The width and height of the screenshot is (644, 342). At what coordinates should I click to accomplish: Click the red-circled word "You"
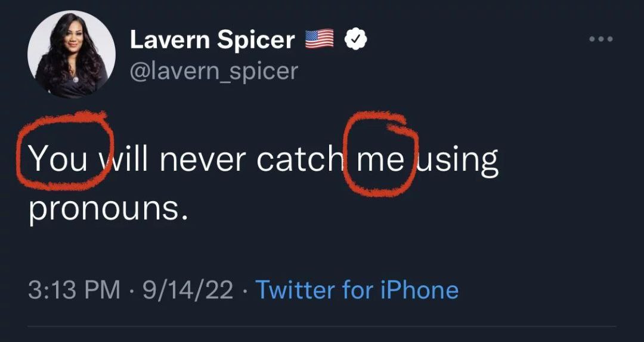(x=58, y=160)
